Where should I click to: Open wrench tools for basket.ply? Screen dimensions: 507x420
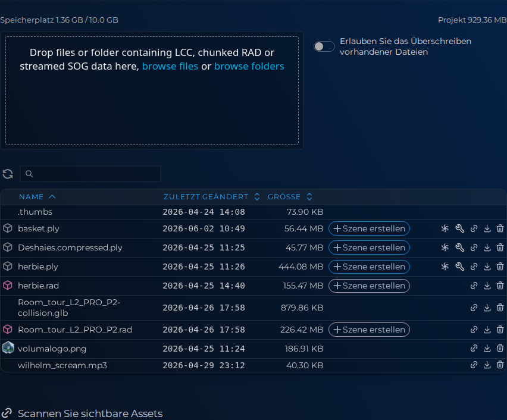click(x=459, y=228)
